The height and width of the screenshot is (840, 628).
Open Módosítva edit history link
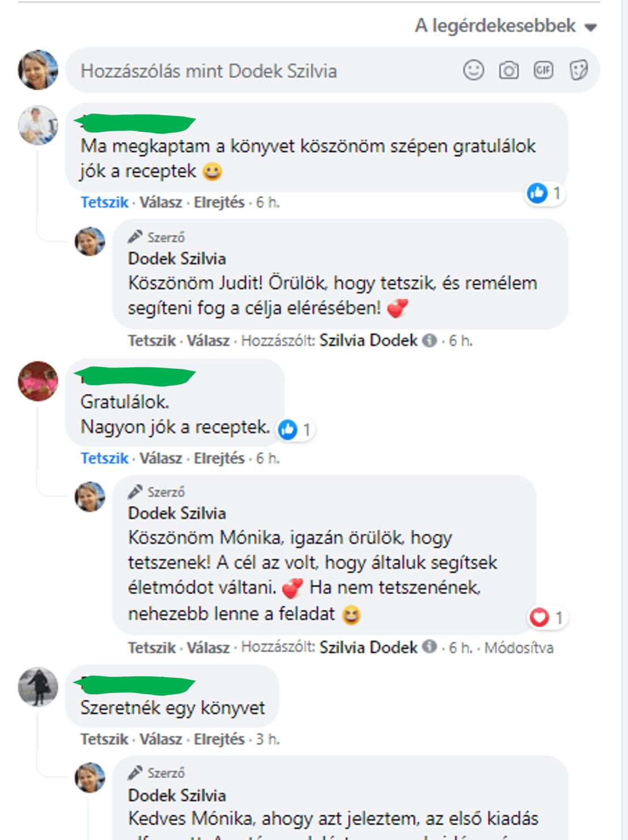[519, 648]
